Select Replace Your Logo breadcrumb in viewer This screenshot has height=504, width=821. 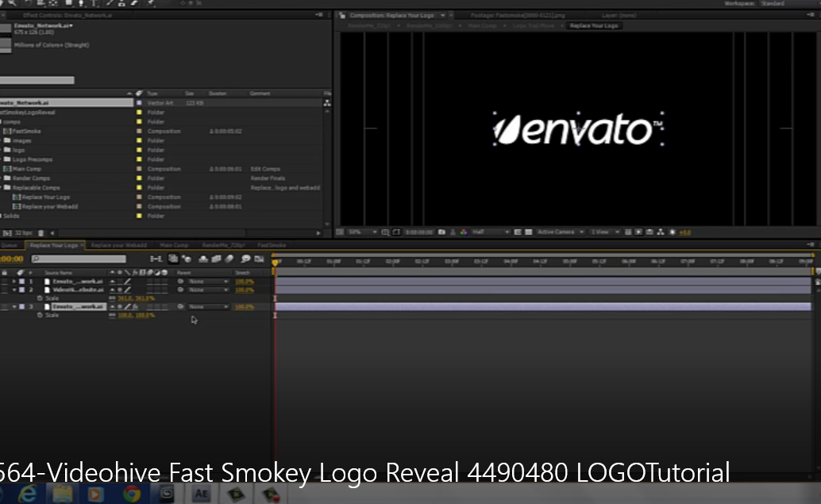pyautogui.click(x=594, y=25)
